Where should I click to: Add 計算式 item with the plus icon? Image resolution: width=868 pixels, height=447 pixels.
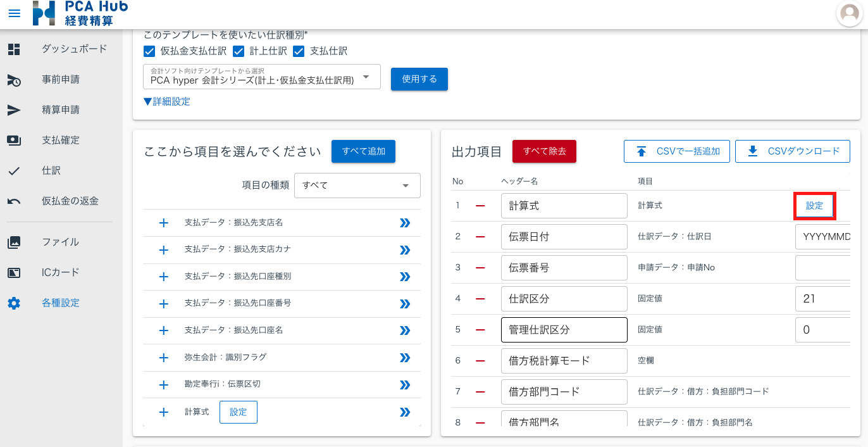point(163,412)
